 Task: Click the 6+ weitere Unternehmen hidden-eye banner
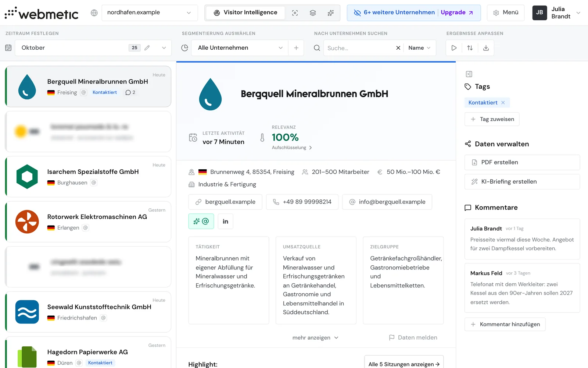pyautogui.click(x=394, y=13)
